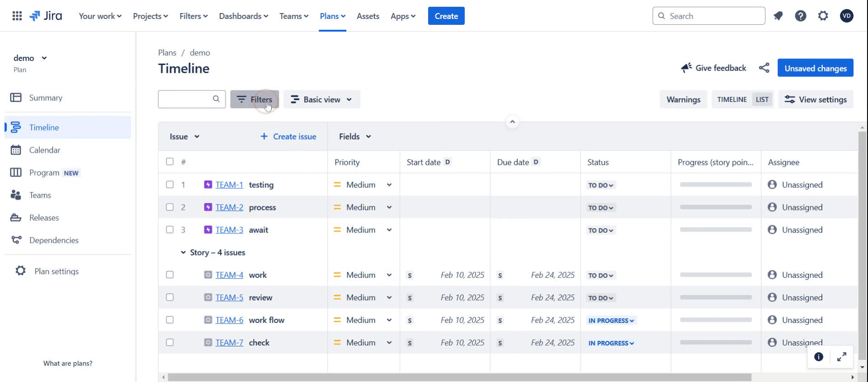This screenshot has height=382, width=868.
Task: Open the Jira settings gear icon
Action: pyautogui.click(x=823, y=16)
